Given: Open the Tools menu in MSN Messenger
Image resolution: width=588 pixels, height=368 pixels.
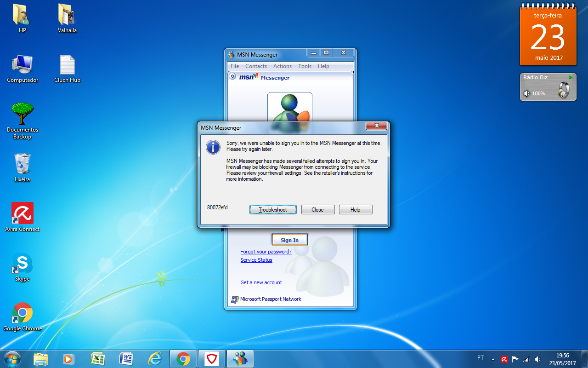Looking at the screenshot, I should pos(305,66).
